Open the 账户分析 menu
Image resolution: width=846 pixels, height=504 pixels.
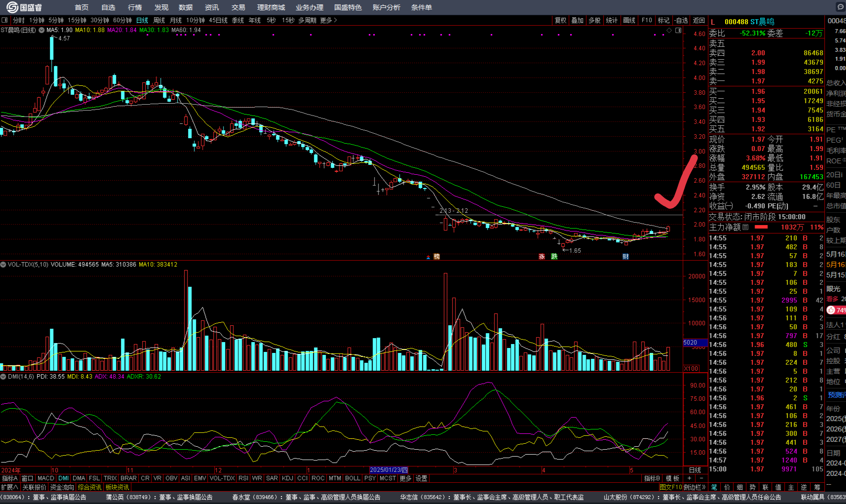point(386,7)
